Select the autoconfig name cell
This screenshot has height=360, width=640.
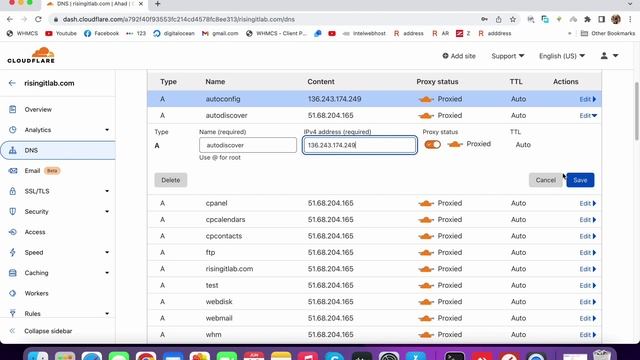pyautogui.click(x=223, y=99)
